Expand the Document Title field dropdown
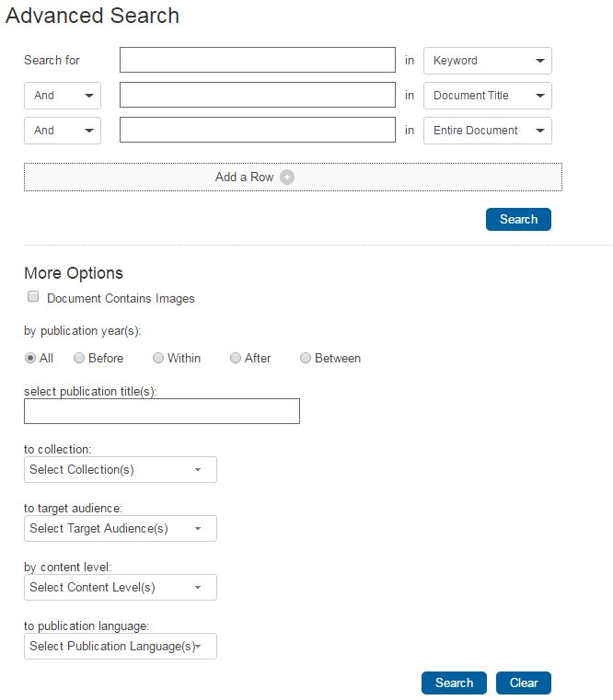Screen dimensions: 613x700 pyautogui.click(x=487, y=96)
